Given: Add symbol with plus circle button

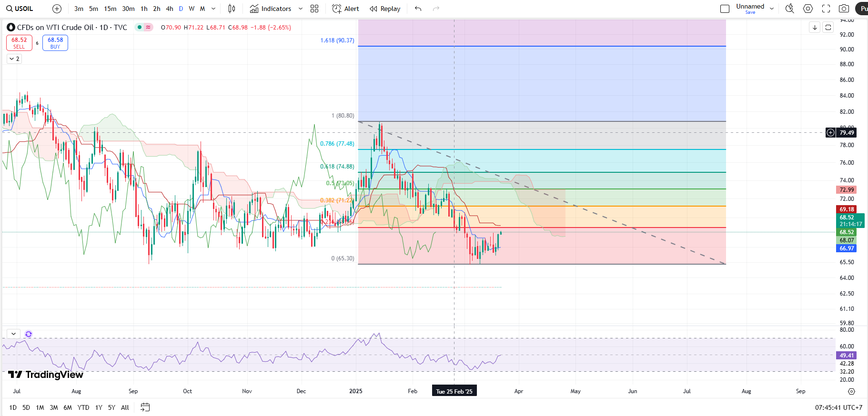Looking at the screenshot, I should point(57,9).
